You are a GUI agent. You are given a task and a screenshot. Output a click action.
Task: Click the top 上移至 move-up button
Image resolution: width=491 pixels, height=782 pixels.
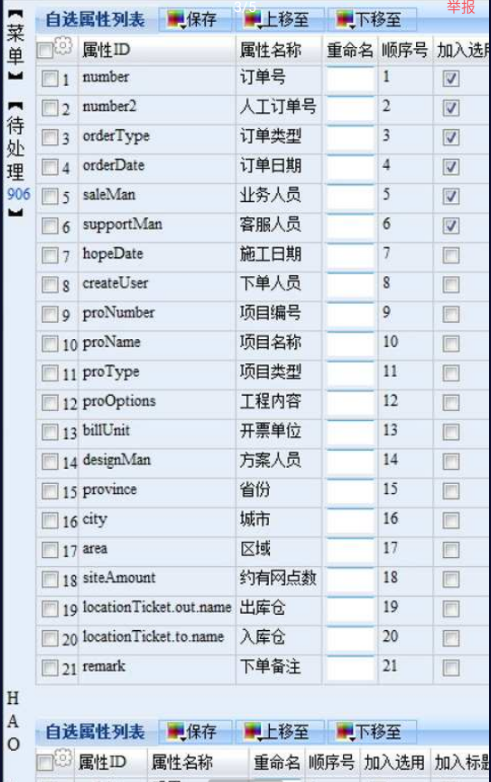[x=280, y=19]
